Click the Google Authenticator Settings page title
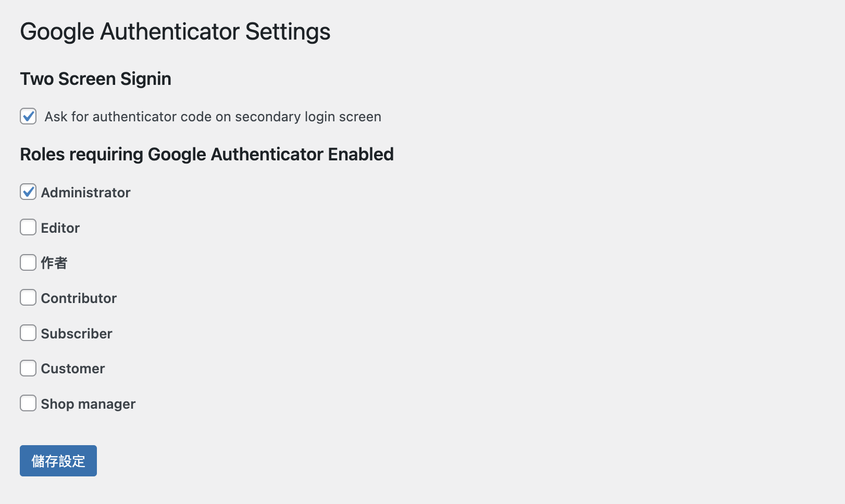 175,31
